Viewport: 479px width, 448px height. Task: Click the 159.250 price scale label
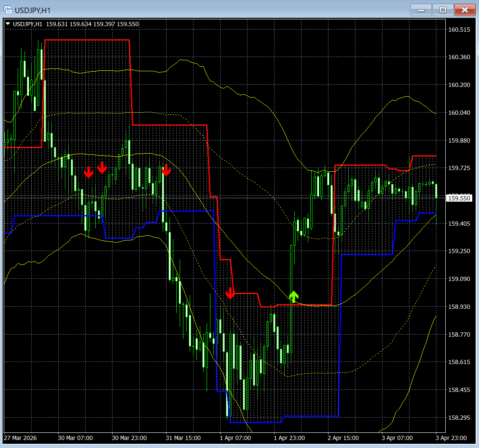coord(459,251)
